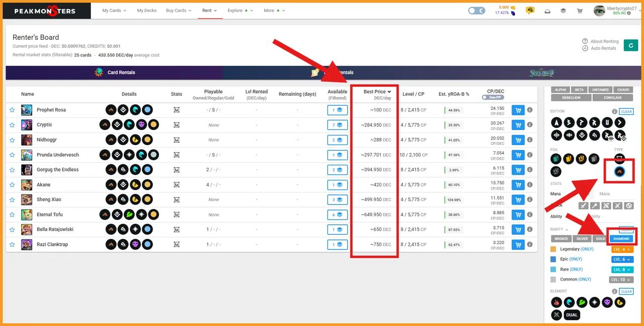Viewport: 644px width, 326px height.
Task: Open the yellow chat bubble icon in header
Action: (x=530, y=11)
